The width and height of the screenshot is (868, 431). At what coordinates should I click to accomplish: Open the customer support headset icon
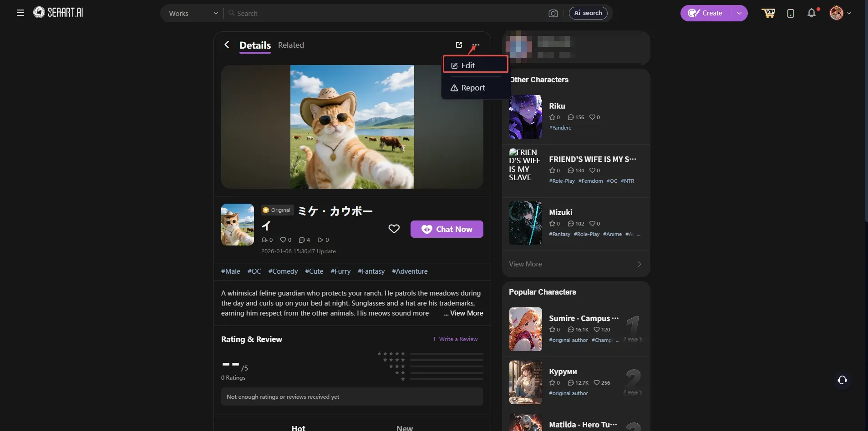tap(842, 380)
